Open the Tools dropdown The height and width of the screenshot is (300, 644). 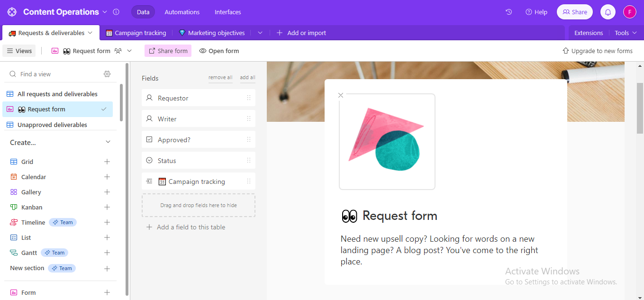(625, 33)
